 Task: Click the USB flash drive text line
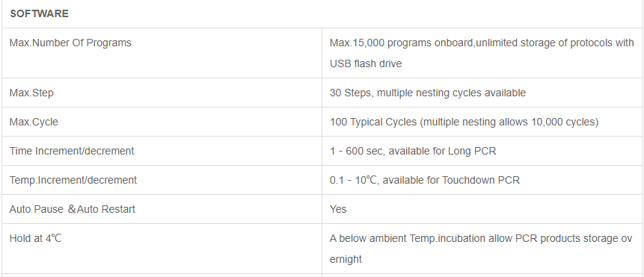pyautogui.click(x=366, y=64)
